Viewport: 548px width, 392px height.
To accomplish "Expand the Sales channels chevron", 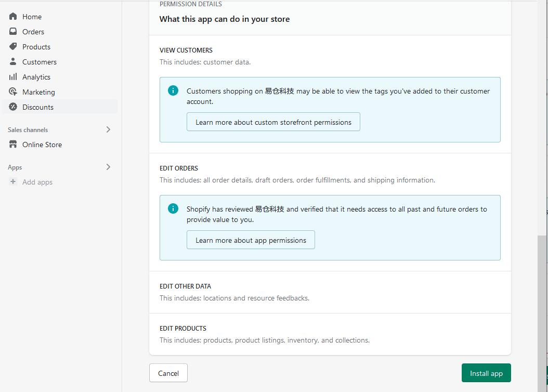I will click(108, 129).
